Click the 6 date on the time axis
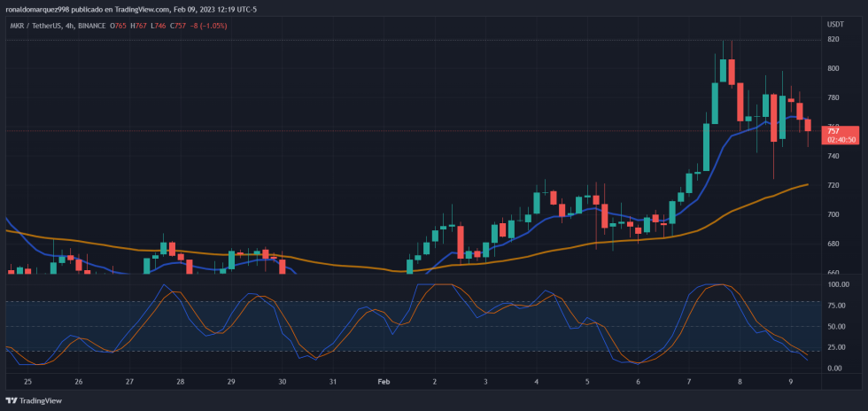Image resolution: width=868 pixels, height=411 pixels. pos(638,382)
